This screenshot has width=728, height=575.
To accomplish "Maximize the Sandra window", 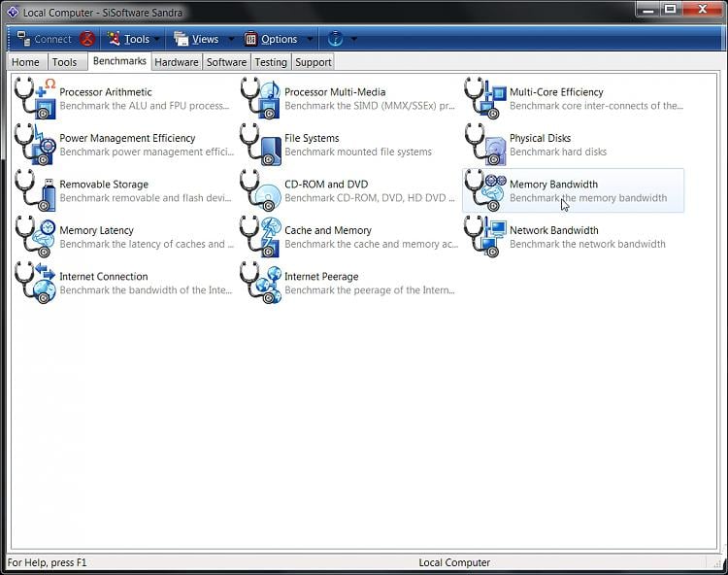I will [x=671, y=9].
